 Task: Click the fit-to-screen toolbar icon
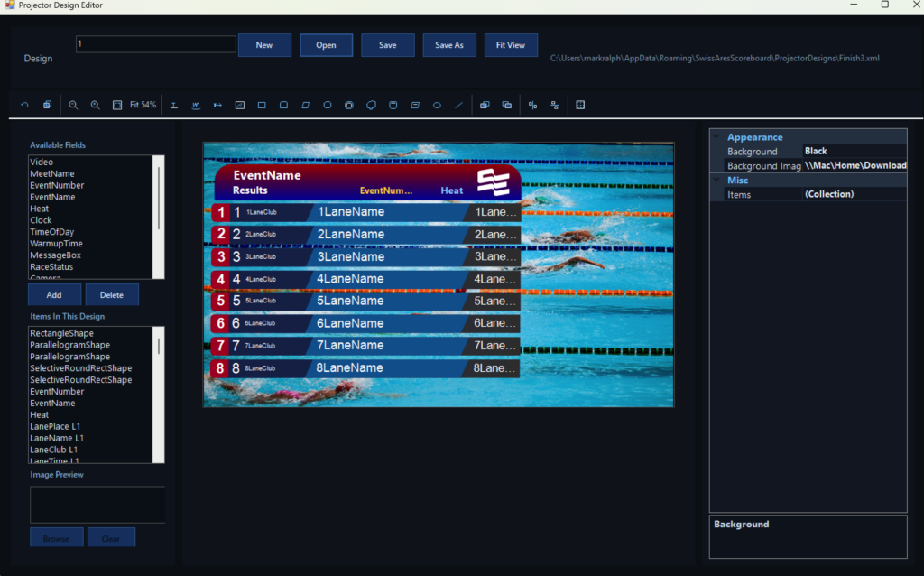[x=117, y=106]
